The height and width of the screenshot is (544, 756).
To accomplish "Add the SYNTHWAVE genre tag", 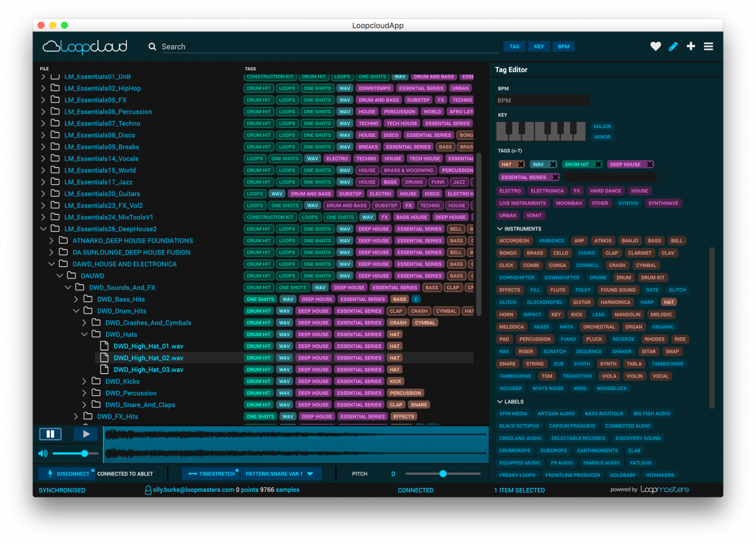I will click(x=663, y=204).
